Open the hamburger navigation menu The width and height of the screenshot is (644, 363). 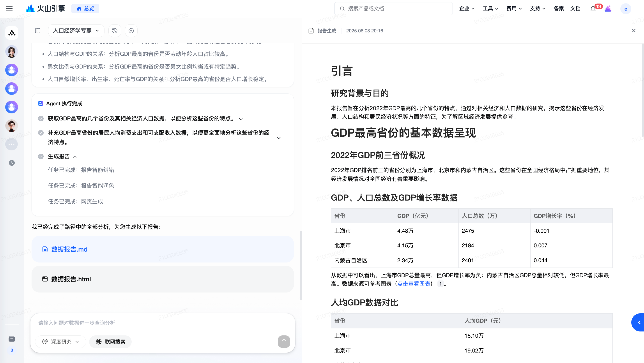[x=9, y=9]
